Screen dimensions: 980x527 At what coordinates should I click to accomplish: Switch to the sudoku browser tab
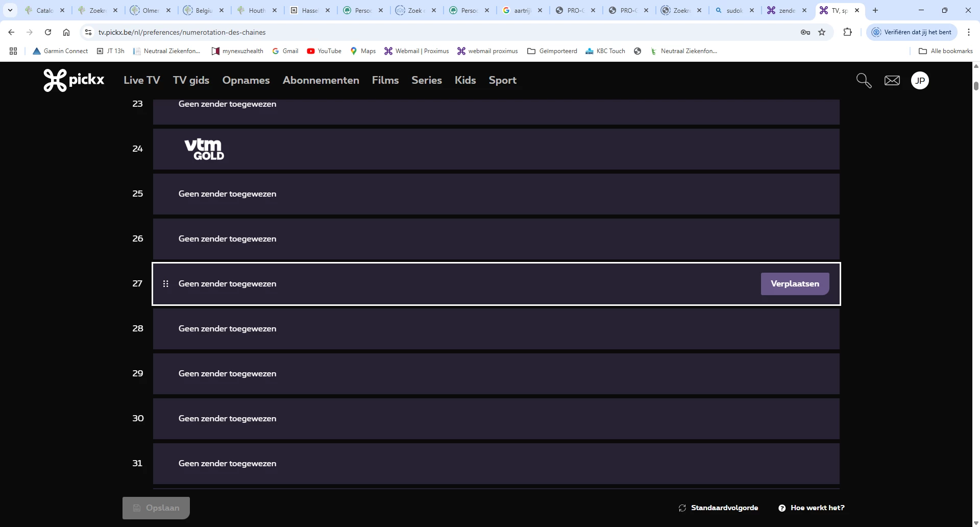click(x=735, y=10)
